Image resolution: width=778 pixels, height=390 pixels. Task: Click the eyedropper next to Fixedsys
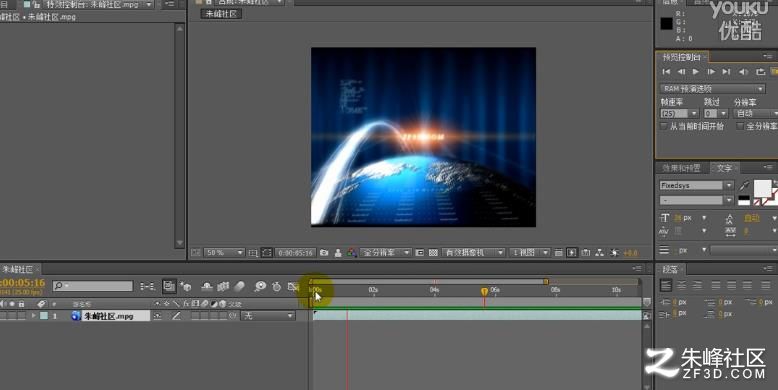click(x=743, y=186)
